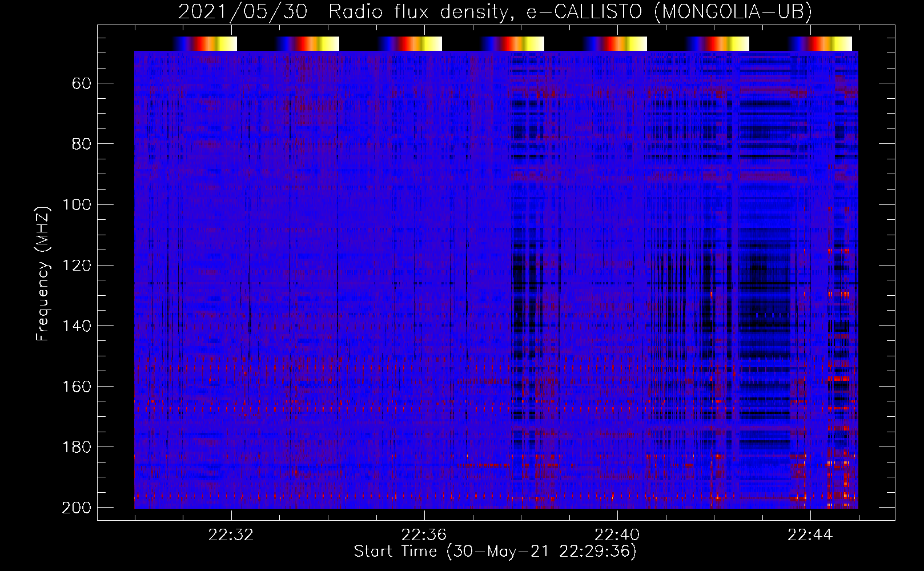This screenshot has height=571, width=924.
Task: Click the last color bar above the spectrogram
Action: point(820,43)
